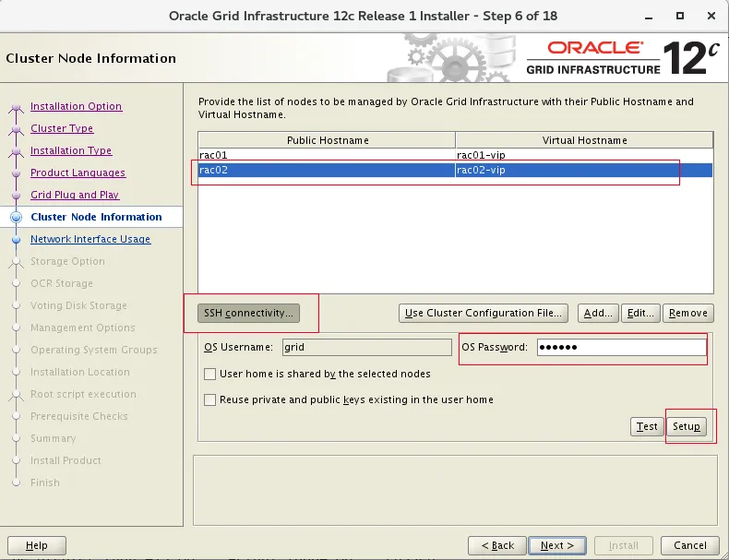Click the current step indicator circle icon
The image size is (729, 560).
17,217
